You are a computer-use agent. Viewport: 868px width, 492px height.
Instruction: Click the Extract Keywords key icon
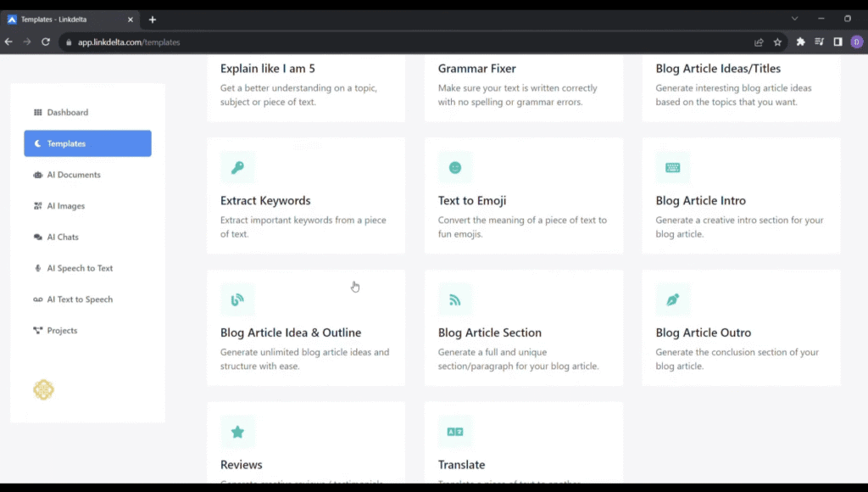coord(237,168)
